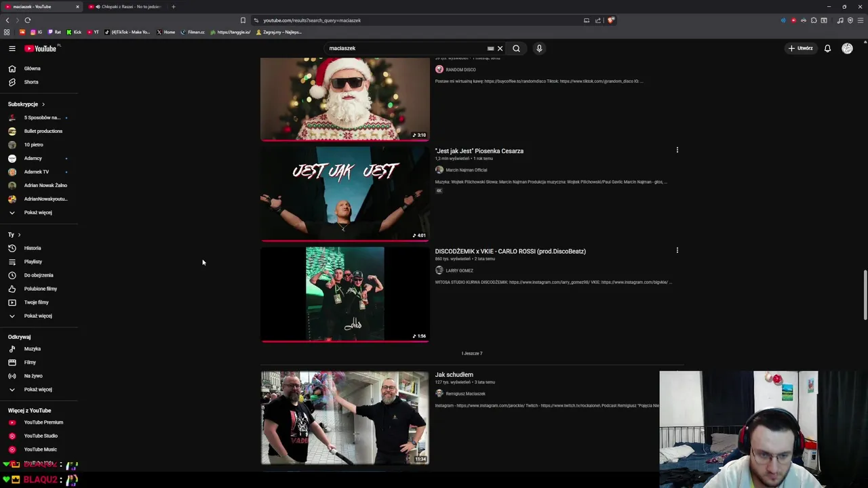The width and height of the screenshot is (868, 488).
Task: Click title "Jest jak Jest" Piosenka Cesarza
Action: tap(479, 151)
